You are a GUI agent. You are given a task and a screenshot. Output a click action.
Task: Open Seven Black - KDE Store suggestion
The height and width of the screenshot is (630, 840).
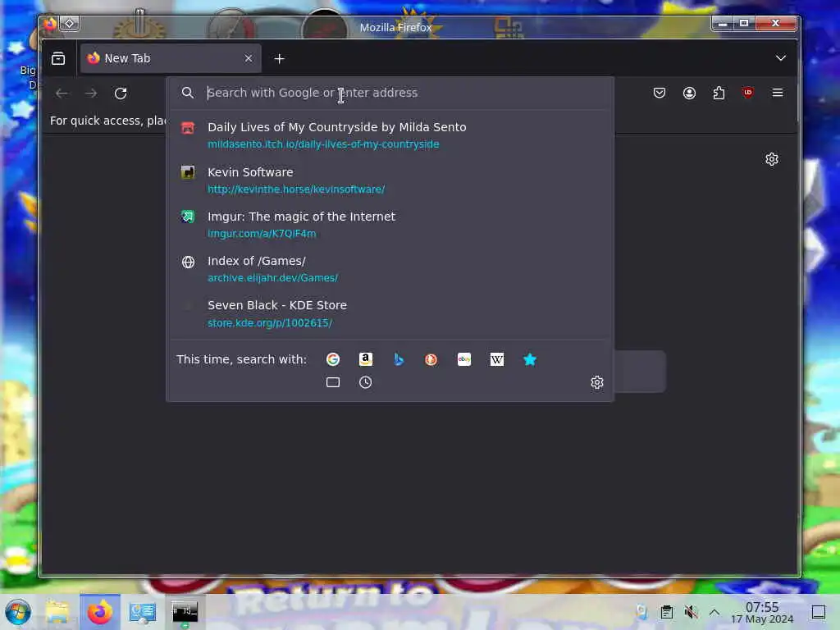[x=390, y=313]
